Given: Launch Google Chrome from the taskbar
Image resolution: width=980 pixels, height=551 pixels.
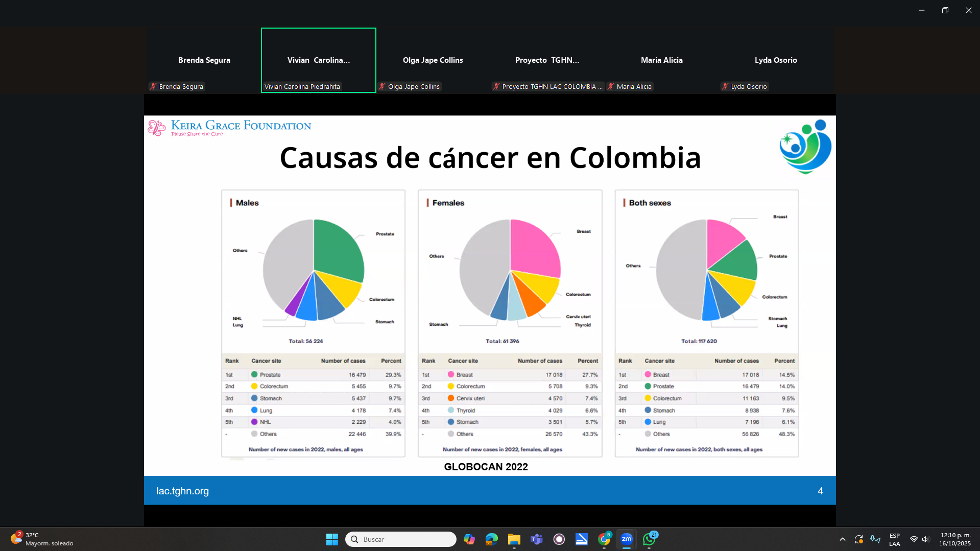Looking at the screenshot, I should pyautogui.click(x=604, y=539).
